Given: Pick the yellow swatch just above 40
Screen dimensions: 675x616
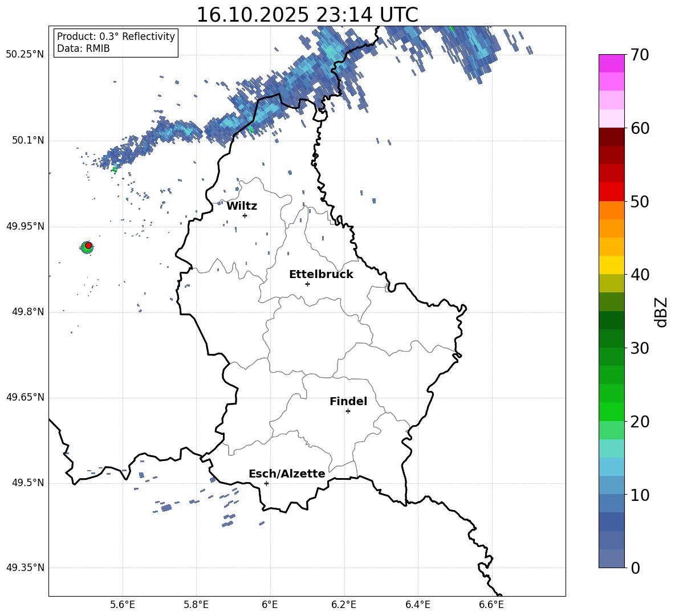Looking at the screenshot, I should (611, 265).
